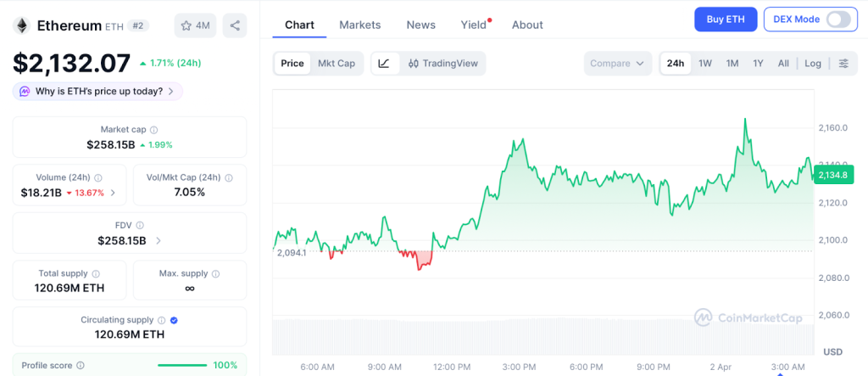Click info icon beside Market cap
Image resolution: width=868 pixels, height=376 pixels.
tap(154, 130)
